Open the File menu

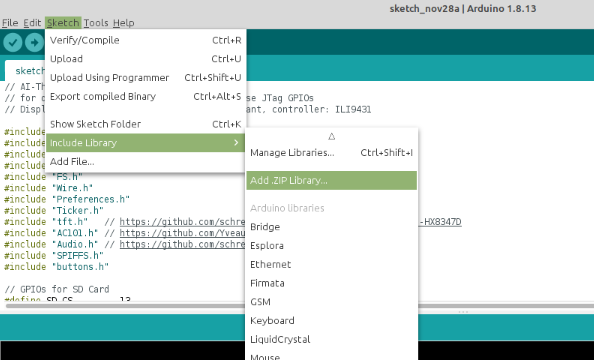(x=10, y=23)
